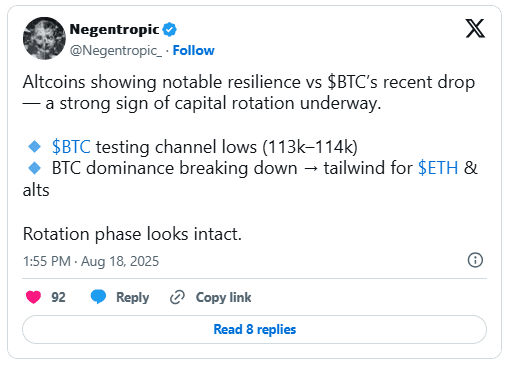Click the chain link copy icon
The width and height of the screenshot is (509, 365).
pyautogui.click(x=177, y=297)
